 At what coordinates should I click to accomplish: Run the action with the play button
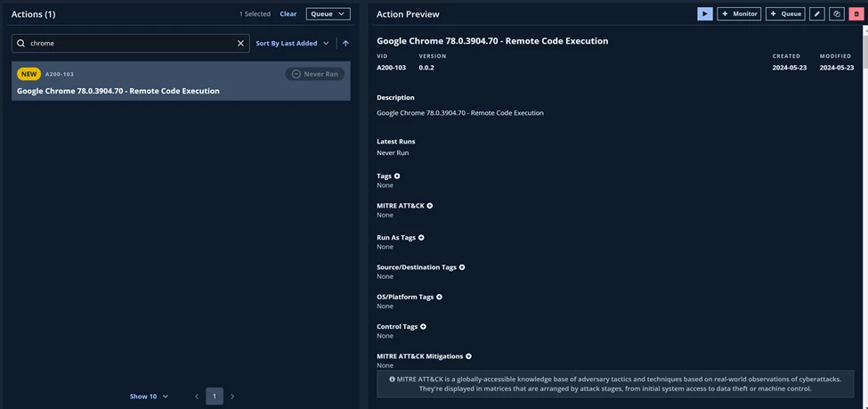point(705,14)
